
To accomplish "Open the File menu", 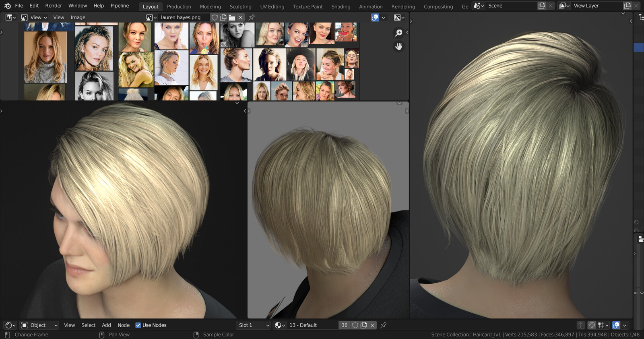I will (19, 6).
